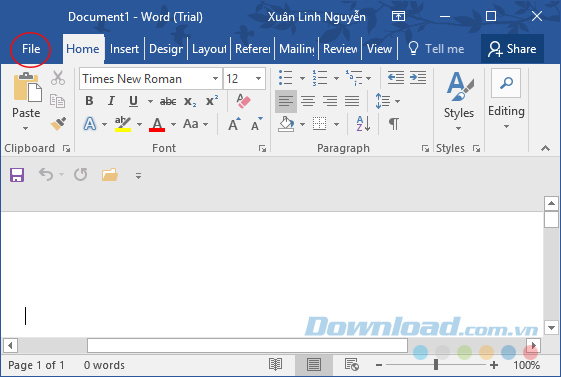Switch to Web Layout view

coord(352,364)
